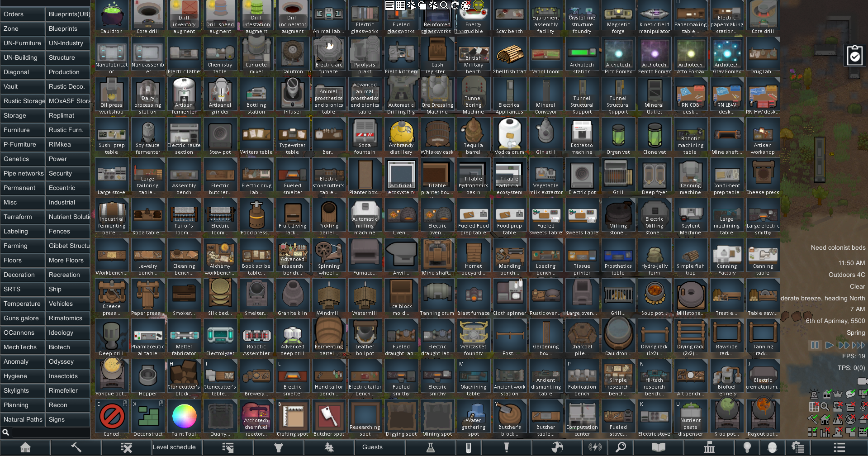Click the lightbulb icon in bottom bar
The width and height of the screenshot is (868, 456).
[x=747, y=447]
